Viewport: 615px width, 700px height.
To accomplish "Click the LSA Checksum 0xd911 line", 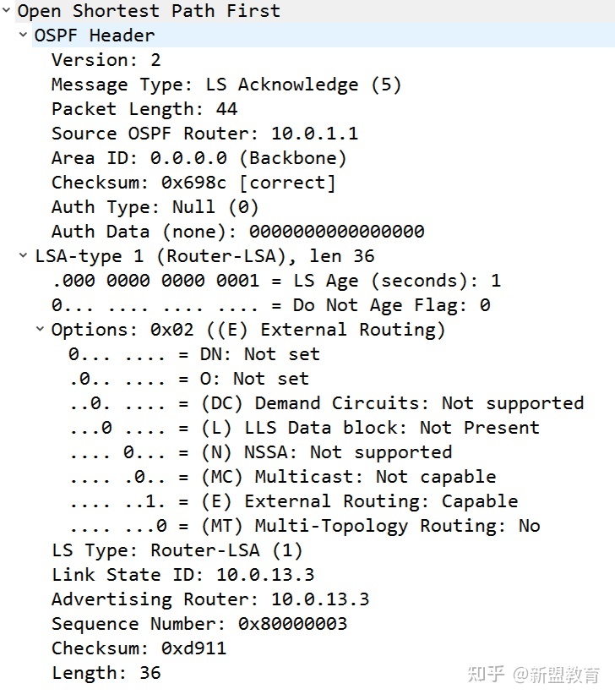I will 139,648.
